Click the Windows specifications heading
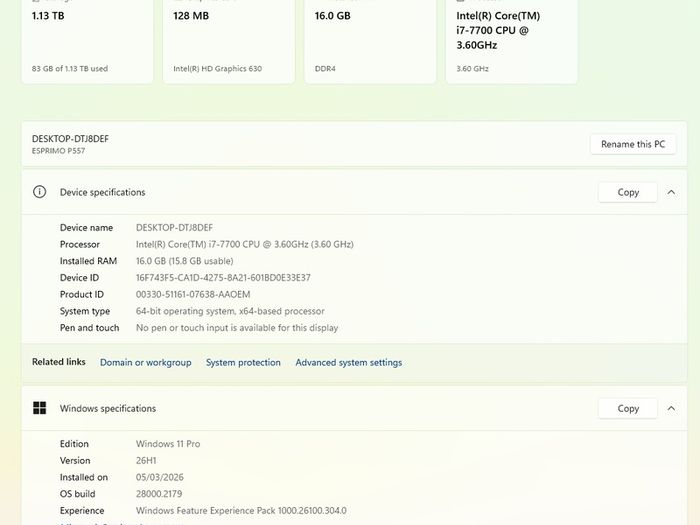 (108, 408)
